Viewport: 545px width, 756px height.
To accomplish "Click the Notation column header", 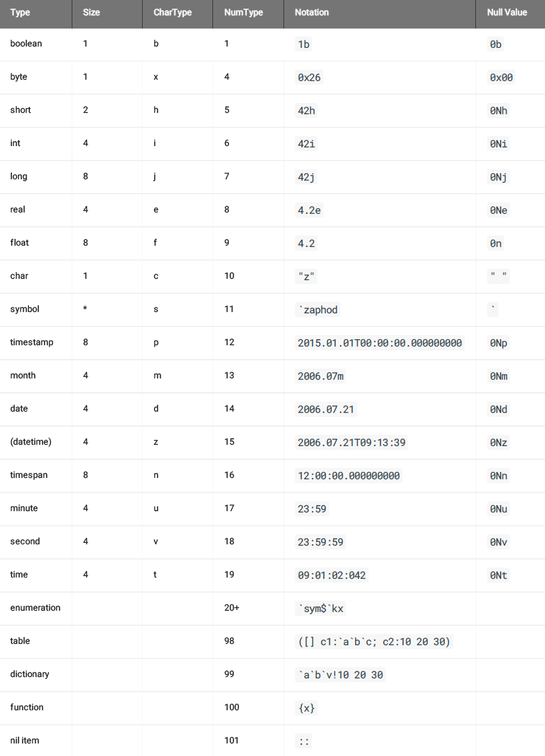I will tap(312, 13).
